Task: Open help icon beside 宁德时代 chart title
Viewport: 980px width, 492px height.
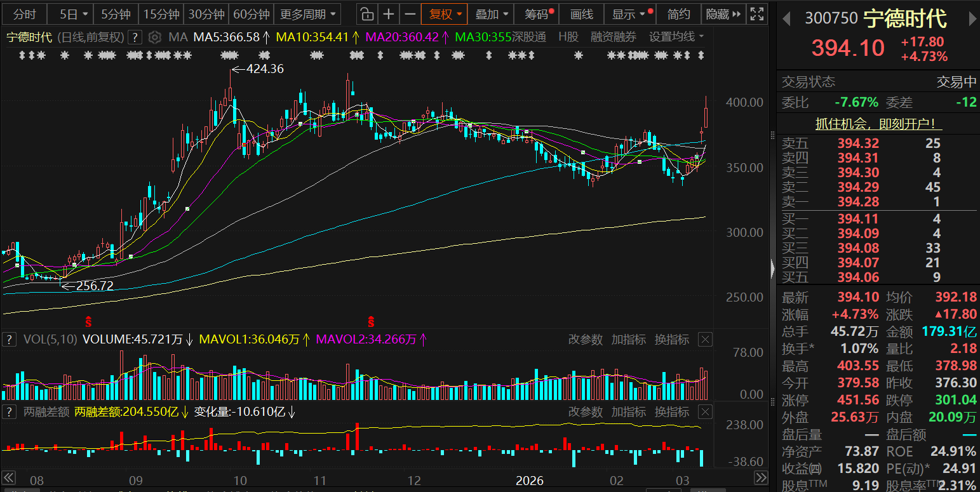Action: pyautogui.click(x=134, y=37)
